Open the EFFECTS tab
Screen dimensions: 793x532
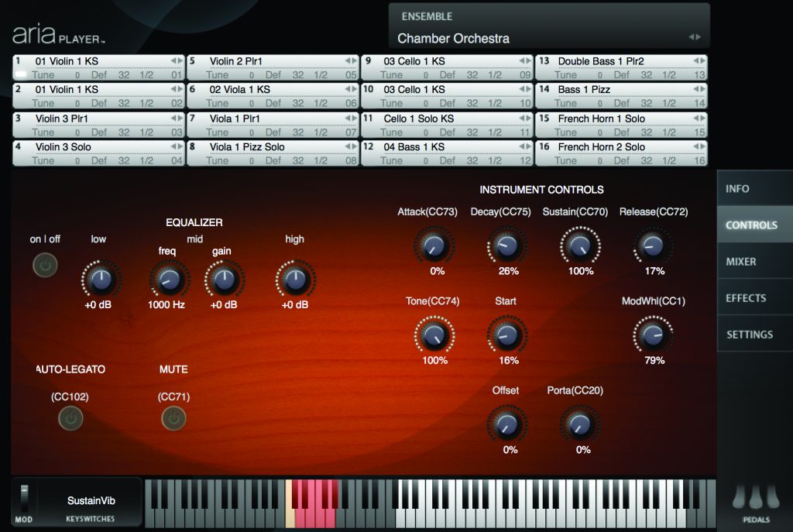[754, 298]
